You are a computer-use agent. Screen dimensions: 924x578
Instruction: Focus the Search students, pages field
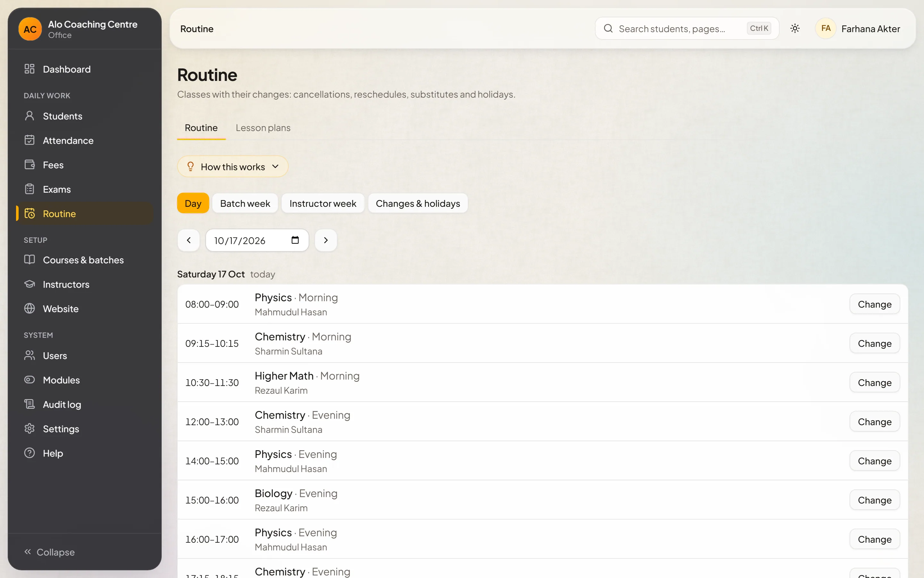coord(687,28)
